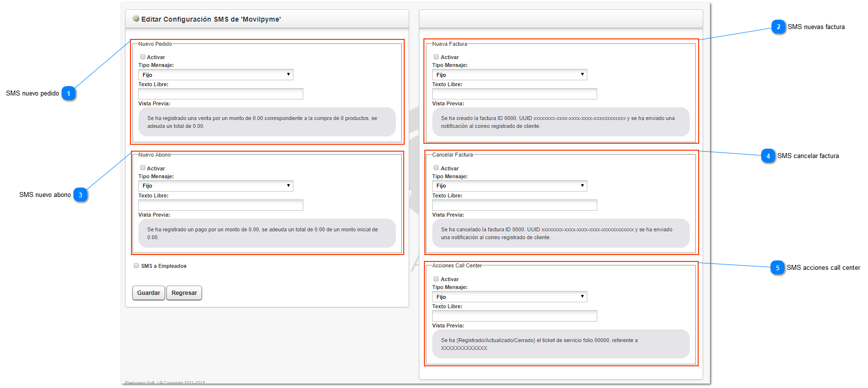Toggle the SMS a Empleados checkbox
This screenshot has width=868, height=388.
[x=136, y=265]
